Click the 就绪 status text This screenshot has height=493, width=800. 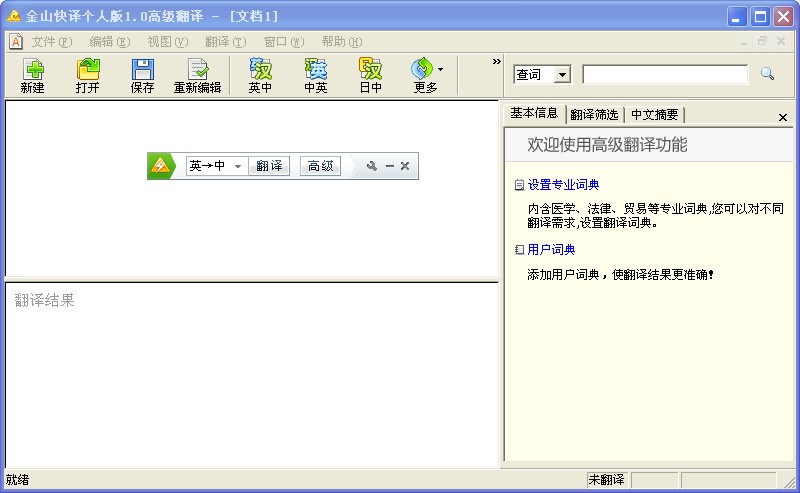18,480
